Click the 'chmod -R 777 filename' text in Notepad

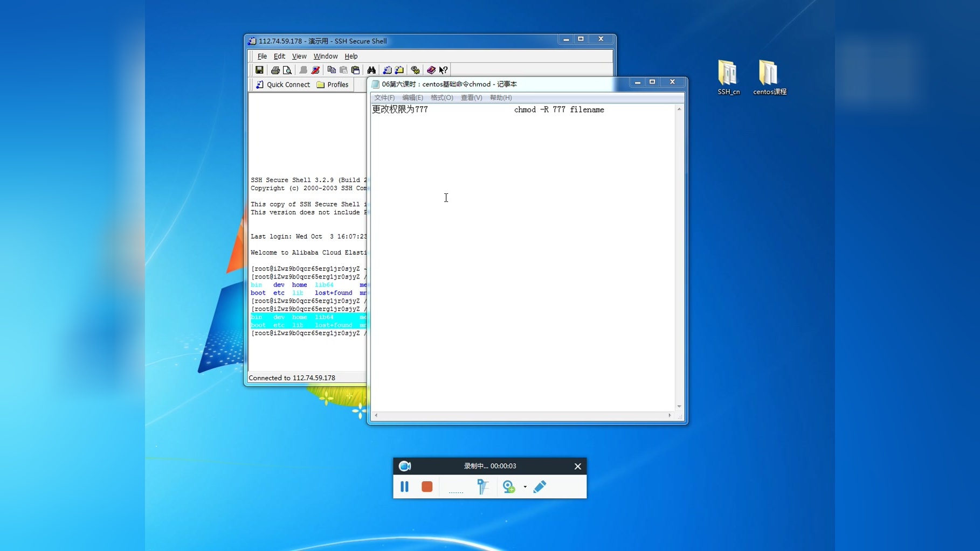click(559, 110)
